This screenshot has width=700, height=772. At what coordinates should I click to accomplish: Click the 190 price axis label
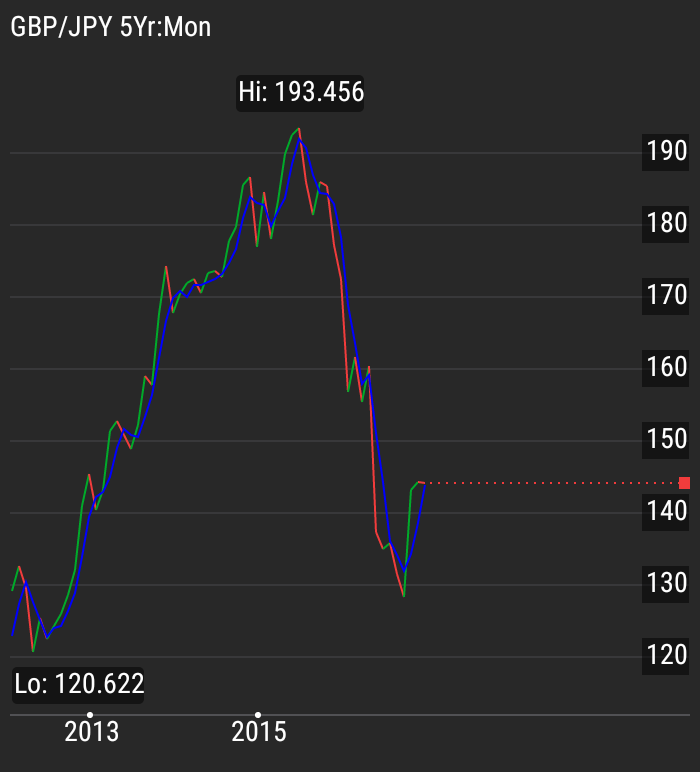pos(666,152)
